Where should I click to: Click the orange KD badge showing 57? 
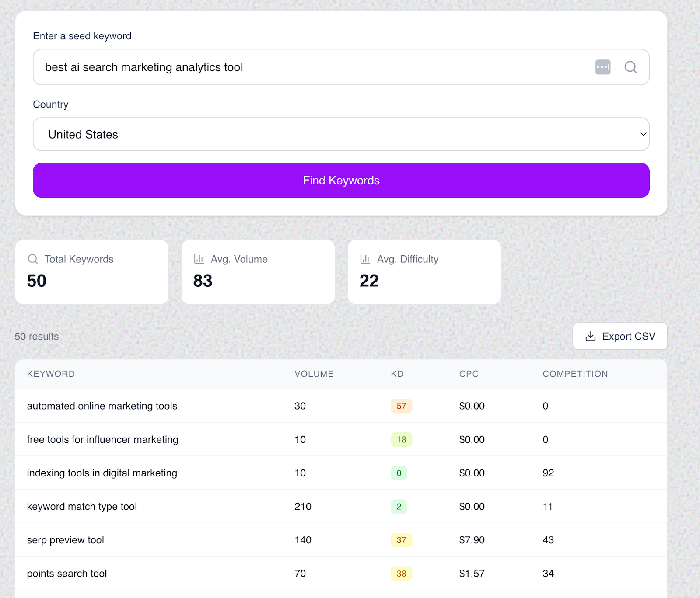[x=401, y=406]
